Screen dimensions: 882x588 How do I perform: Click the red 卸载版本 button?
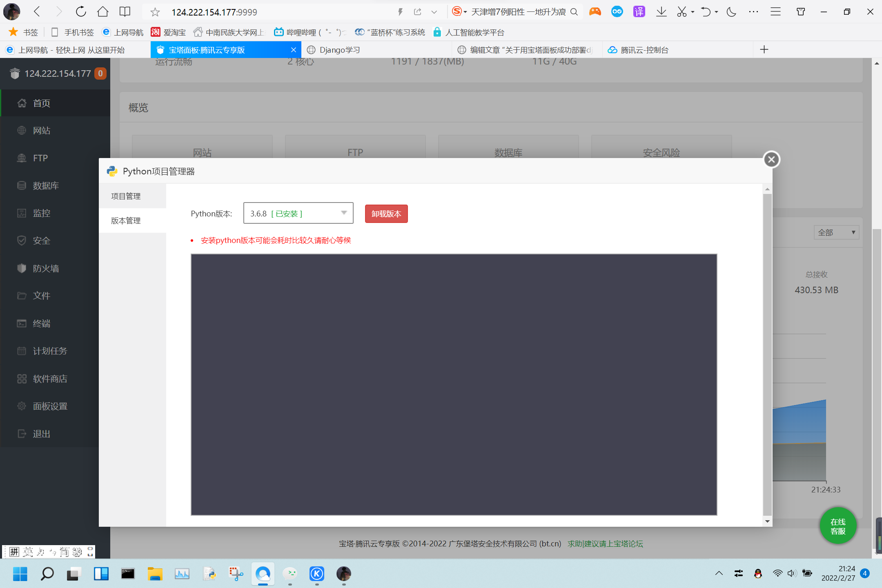pos(386,214)
